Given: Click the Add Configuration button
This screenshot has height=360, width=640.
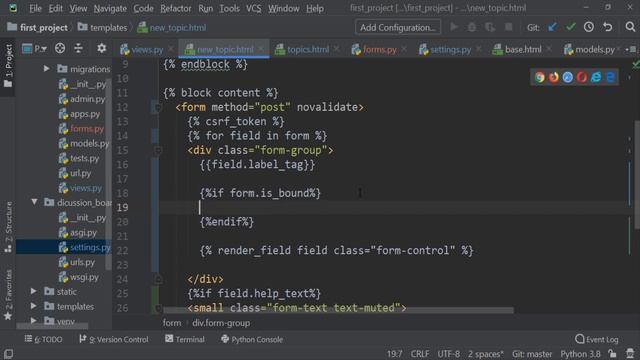Looking at the screenshot, I should [398, 27].
